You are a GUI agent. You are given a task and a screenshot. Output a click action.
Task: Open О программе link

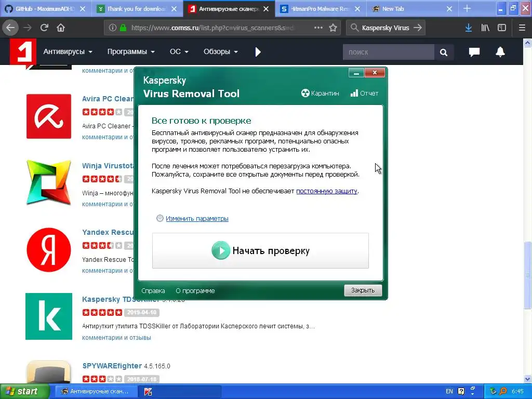(x=195, y=291)
